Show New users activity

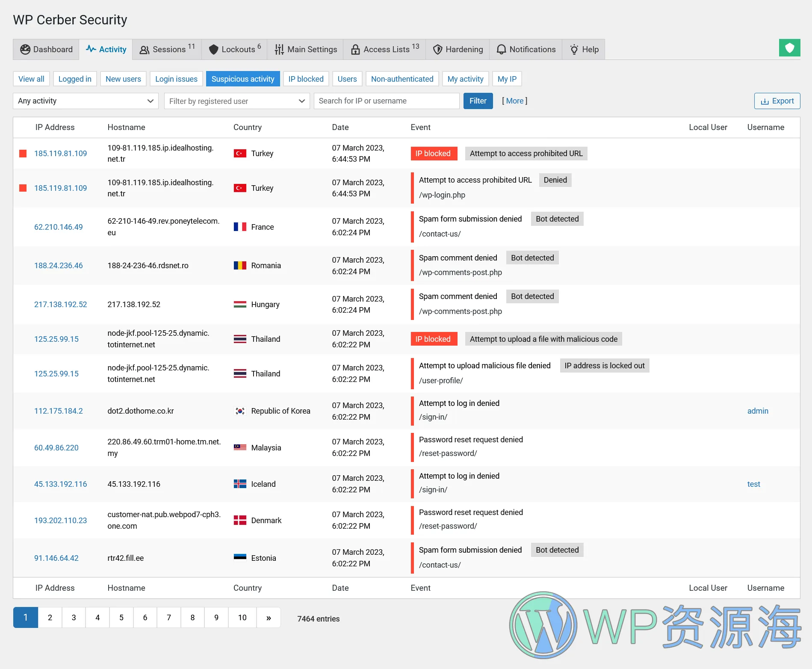coord(123,79)
